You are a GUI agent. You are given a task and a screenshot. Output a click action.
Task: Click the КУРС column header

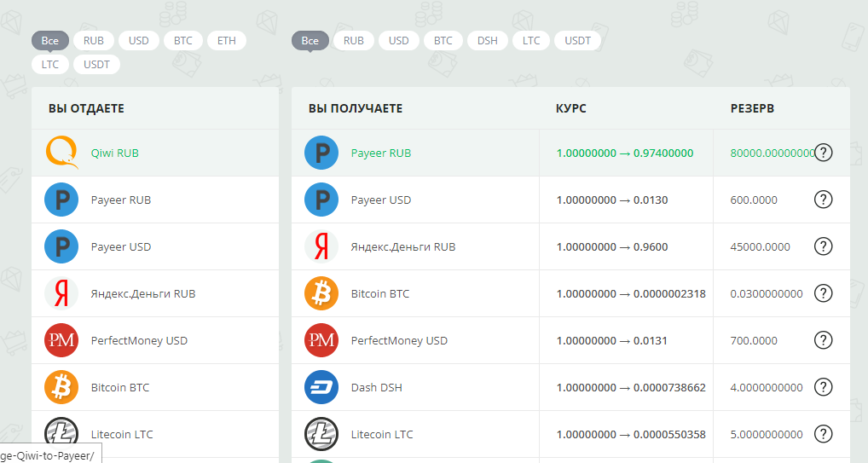click(x=570, y=108)
